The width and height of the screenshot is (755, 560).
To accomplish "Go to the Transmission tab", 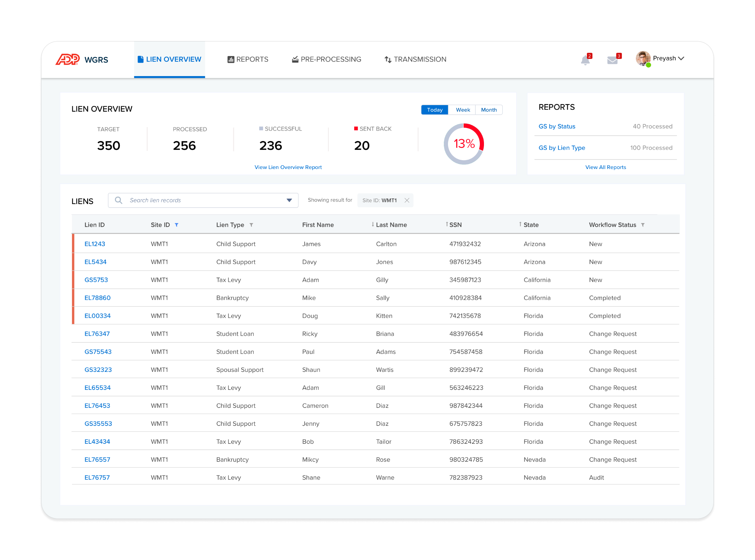I will pos(415,59).
